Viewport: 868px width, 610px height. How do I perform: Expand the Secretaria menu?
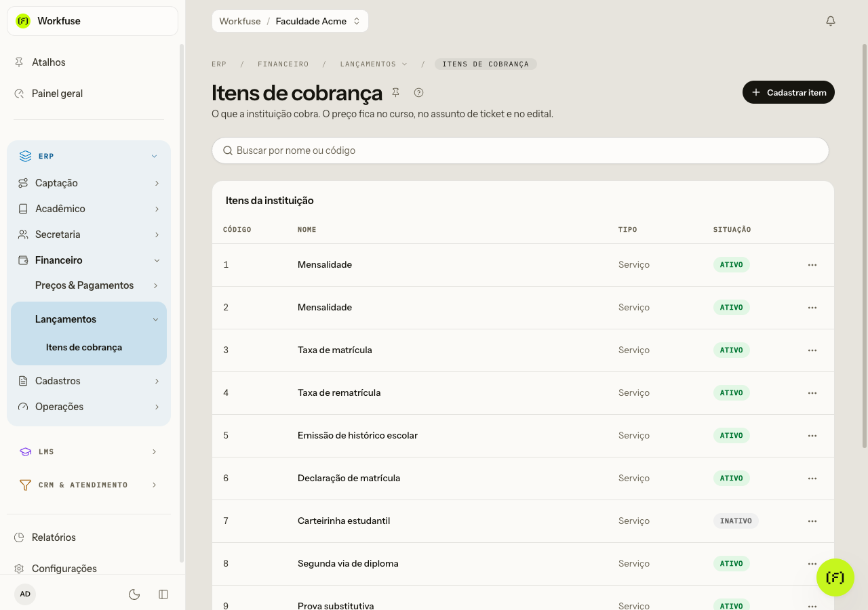pyautogui.click(x=89, y=235)
